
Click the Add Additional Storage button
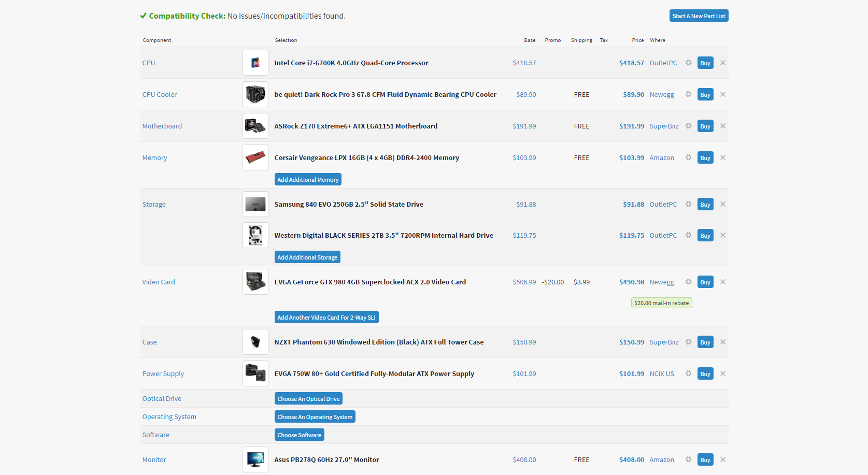click(x=307, y=257)
